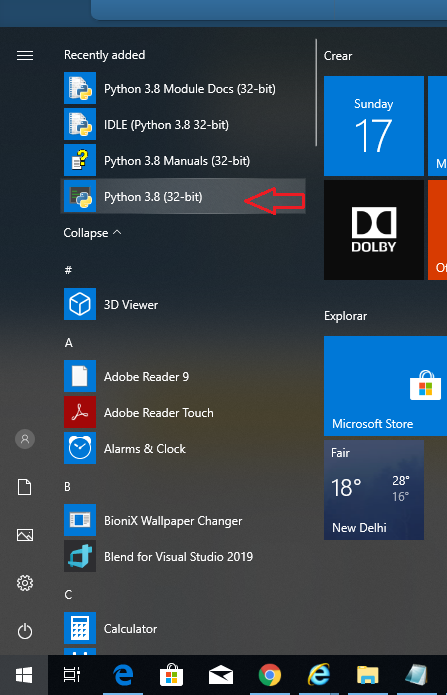Open Settings gear in Start sidebar

tap(25, 583)
